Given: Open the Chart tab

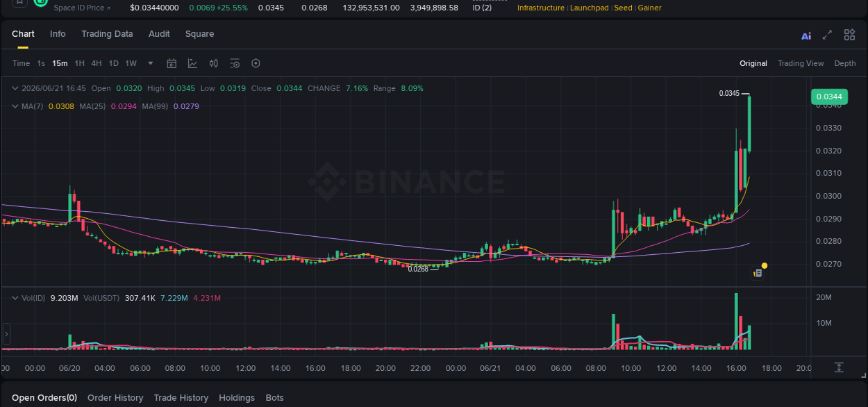Looking at the screenshot, I should pos(23,34).
